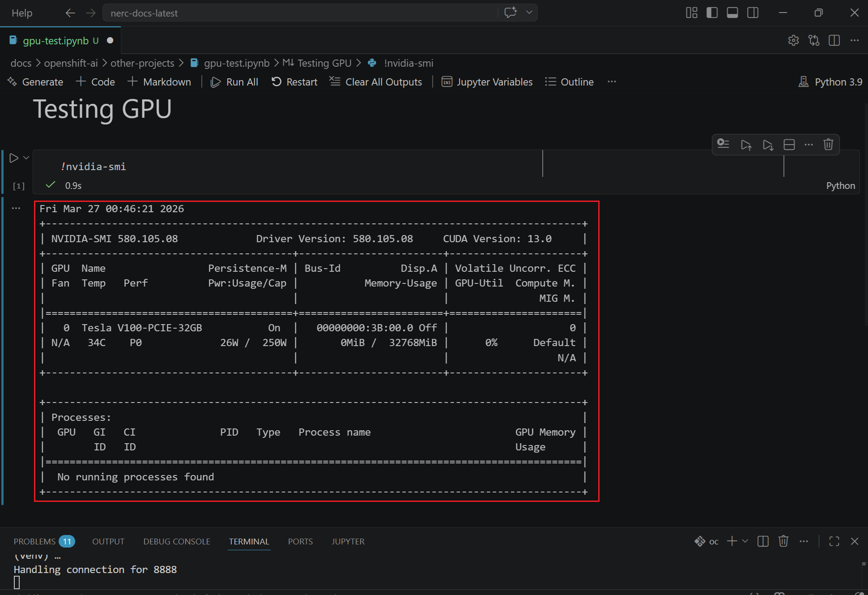Click Clear All Outputs
The image size is (868, 595).
tap(376, 82)
